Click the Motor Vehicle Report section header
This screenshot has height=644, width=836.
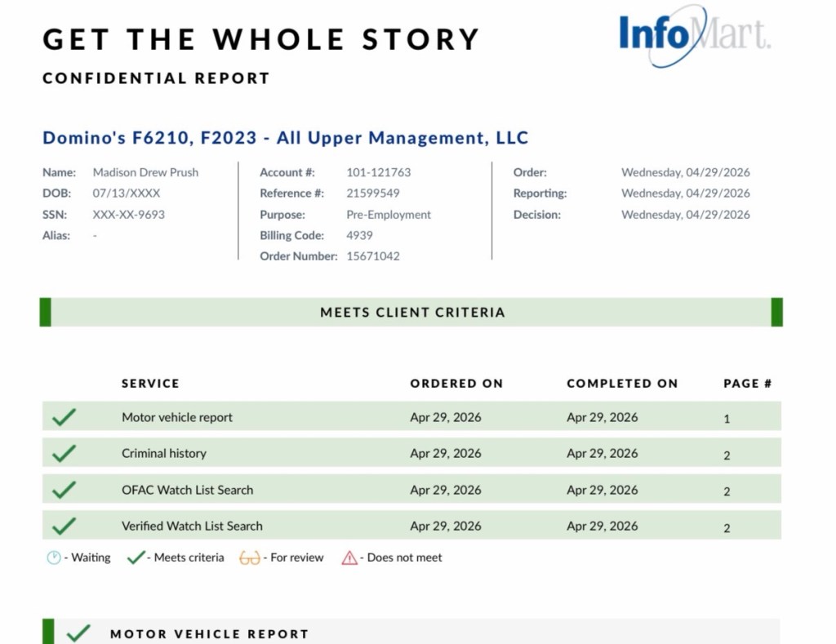point(210,633)
